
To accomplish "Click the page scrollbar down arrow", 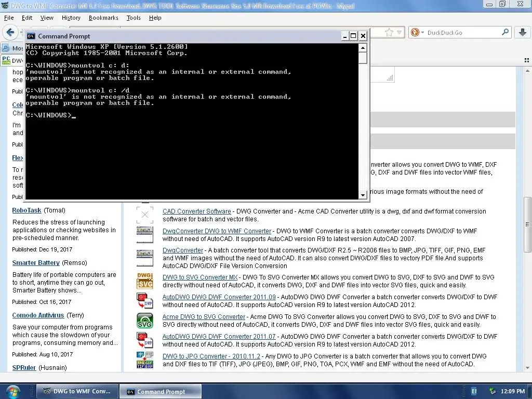I will (x=527, y=368).
